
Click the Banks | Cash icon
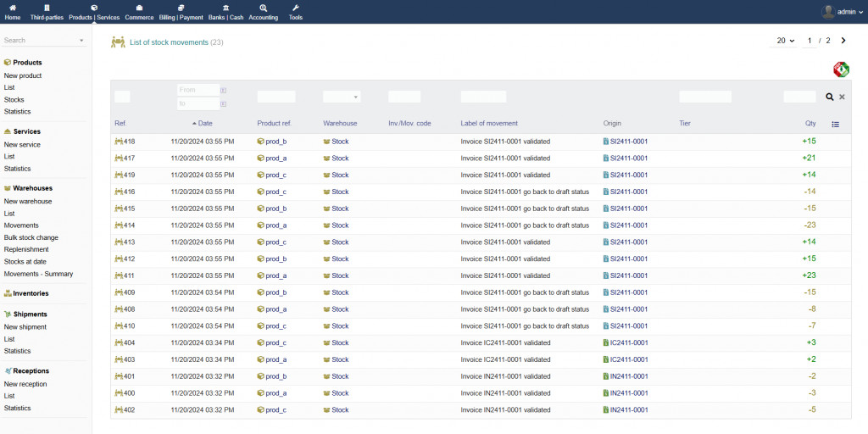click(x=225, y=8)
